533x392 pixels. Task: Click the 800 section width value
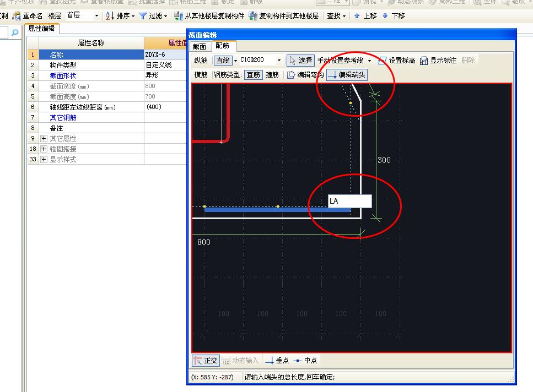[165, 86]
